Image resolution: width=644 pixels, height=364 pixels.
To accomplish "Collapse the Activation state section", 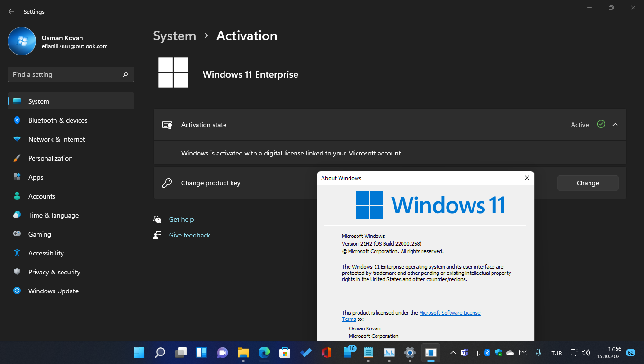I will point(615,125).
